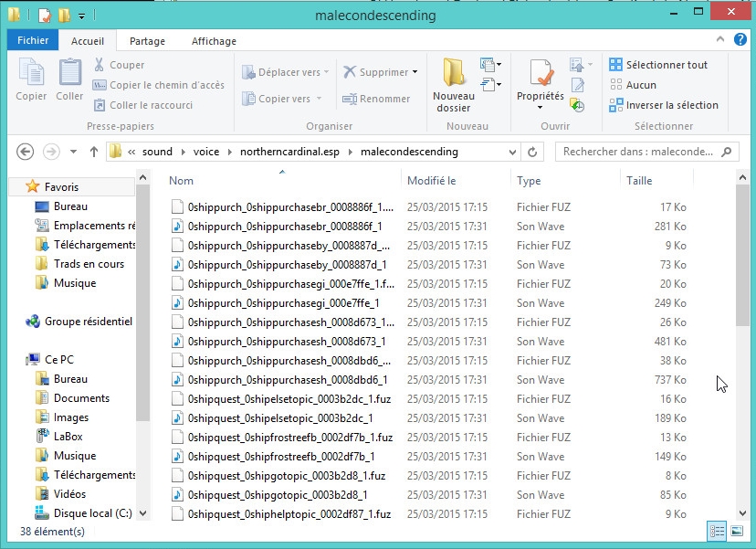Click navigation pane scrollbar down arrow
756x549 pixels.
tap(142, 513)
